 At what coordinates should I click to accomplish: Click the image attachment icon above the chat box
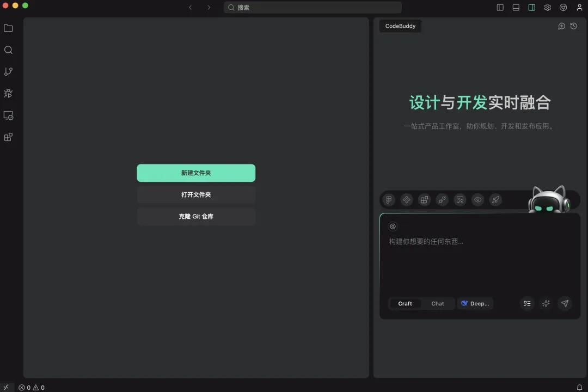click(x=460, y=200)
